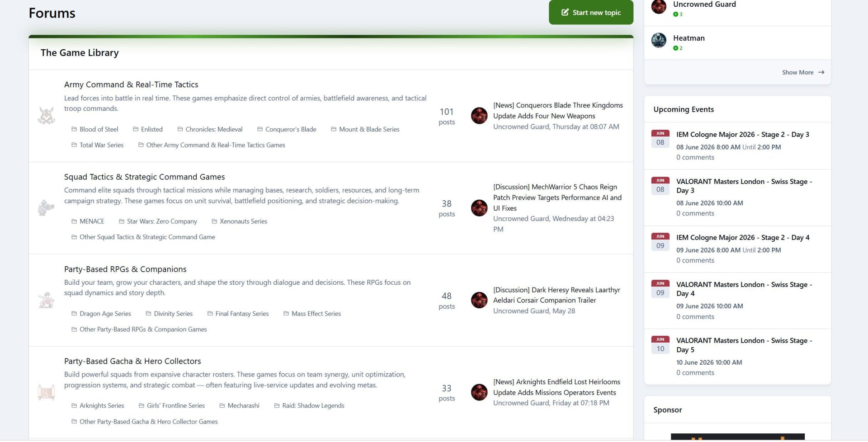
Task: Open the Dragon Age Series subforum
Action: click(x=101, y=314)
